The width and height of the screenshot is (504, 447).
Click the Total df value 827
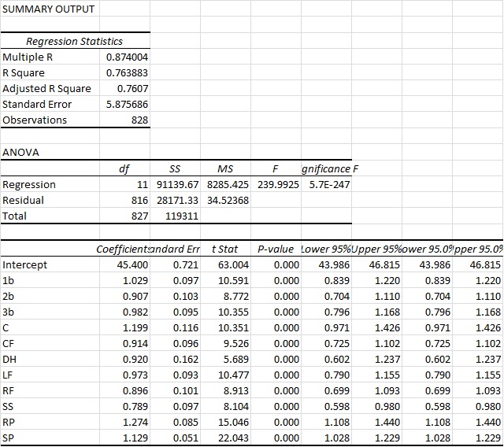pyautogui.click(x=139, y=216)
